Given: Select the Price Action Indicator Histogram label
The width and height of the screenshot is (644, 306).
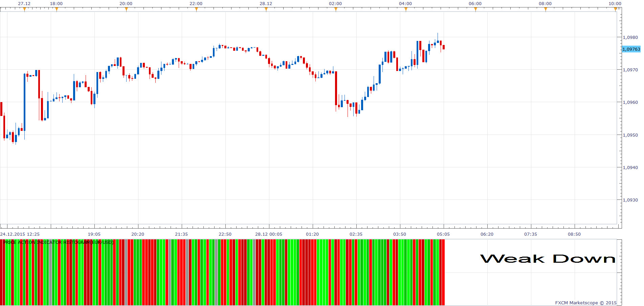Looking at the screenshot, I should tap(59, 242).
